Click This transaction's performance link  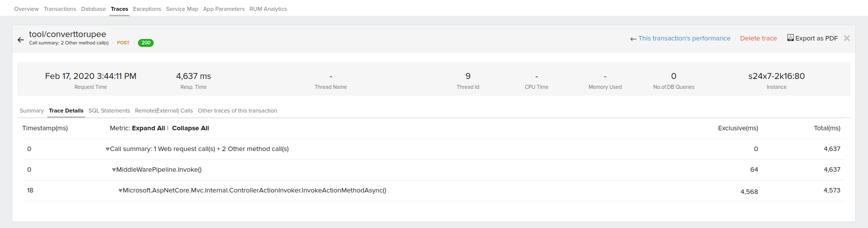pyautogui.click(x=684, y=38)
